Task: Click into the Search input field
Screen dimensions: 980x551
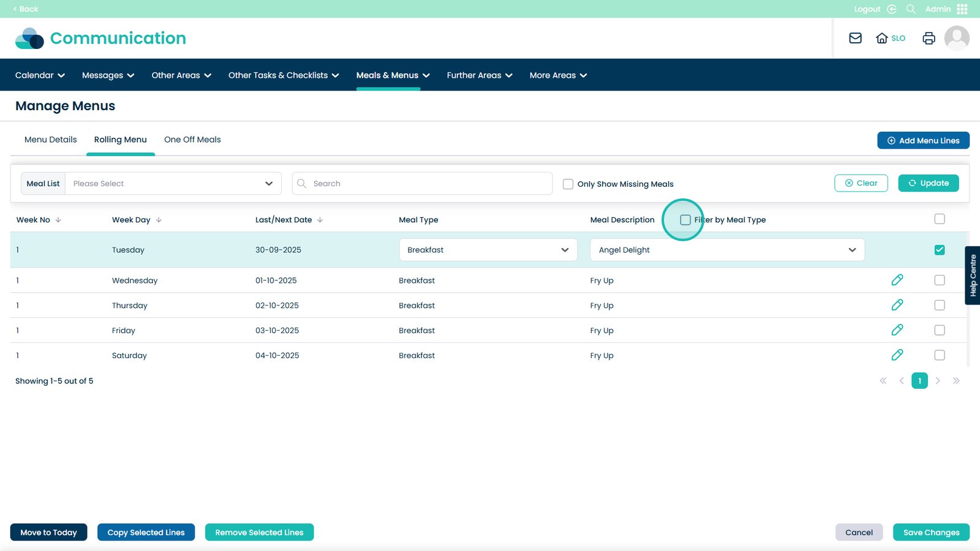Action: tap(429, 184)
